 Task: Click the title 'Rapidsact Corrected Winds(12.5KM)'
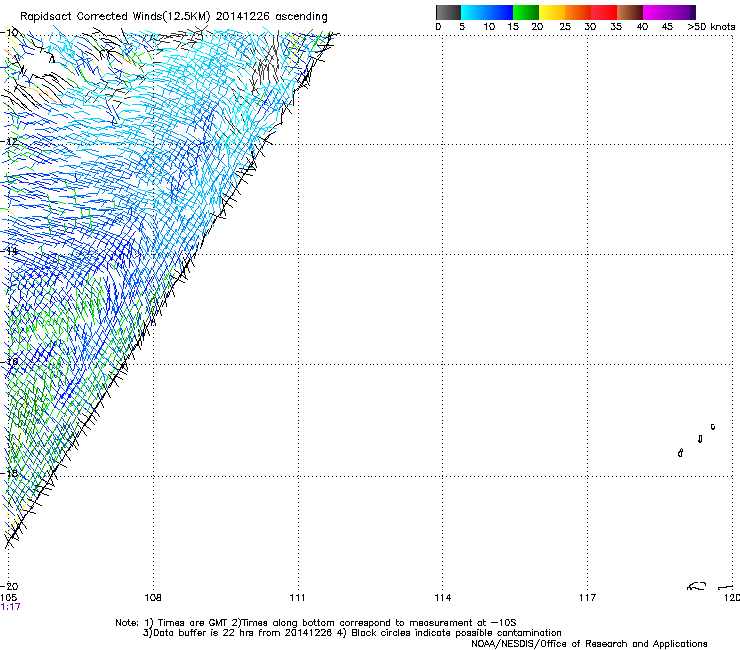coord(115,17)
